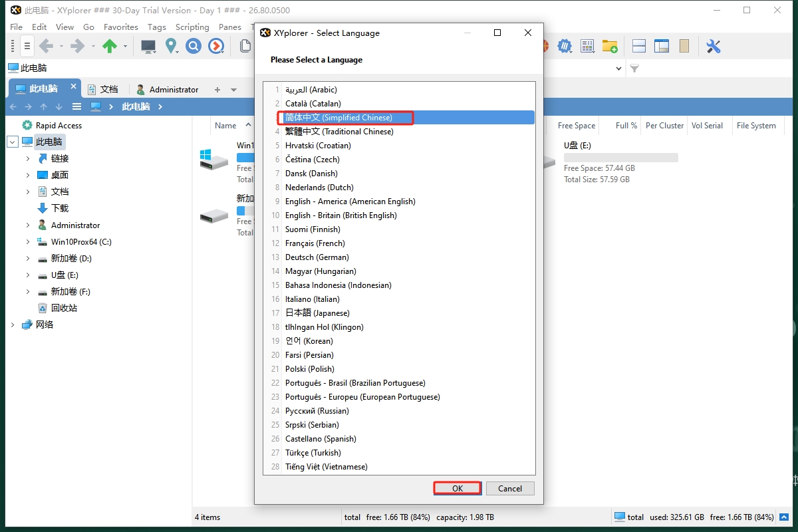Viewport: 798px width, 532px height.
Task: Open Configuration via the wrench icon
Action: pos(713,46)
